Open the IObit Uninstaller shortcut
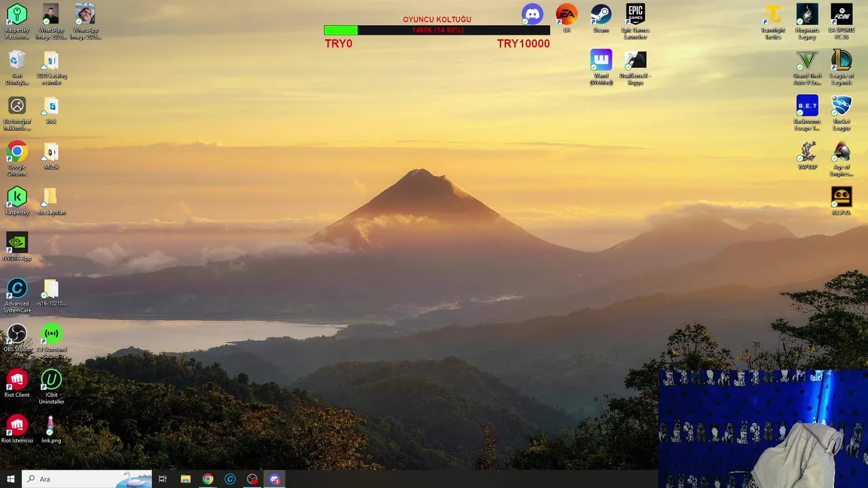 (x=52, y=387)
